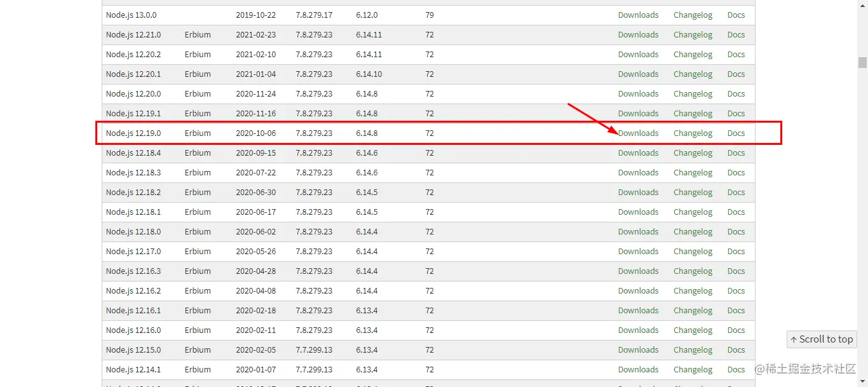The height and width of the screenshot is (387, 868).
Task: Open Docs for Node.js 12.17.0
Action: click(x=736, y=252)
